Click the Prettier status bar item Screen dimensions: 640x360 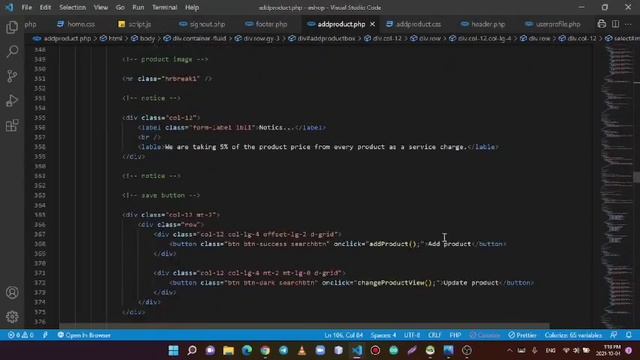pos(522,335)
